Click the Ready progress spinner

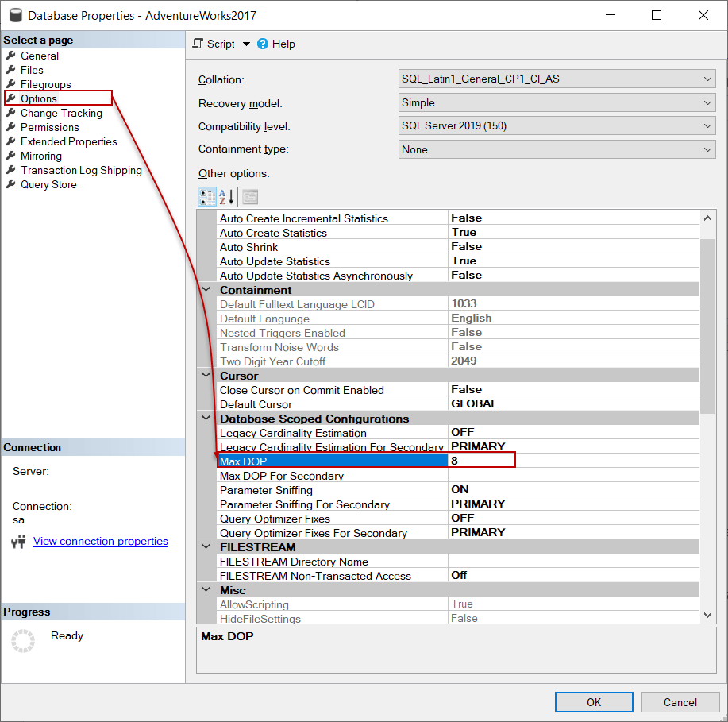tap(24, 635)
